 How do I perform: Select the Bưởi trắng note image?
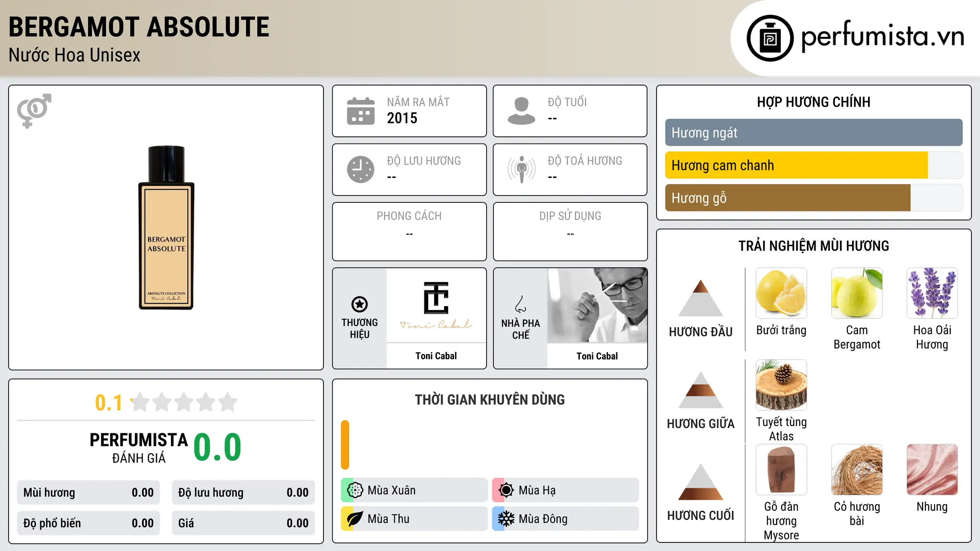pos(781,293)
